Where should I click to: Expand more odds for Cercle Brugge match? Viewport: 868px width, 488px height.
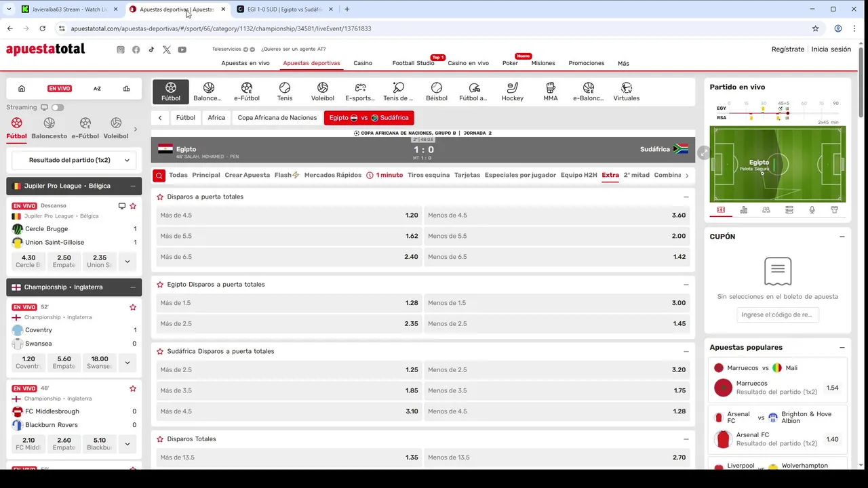127,261
